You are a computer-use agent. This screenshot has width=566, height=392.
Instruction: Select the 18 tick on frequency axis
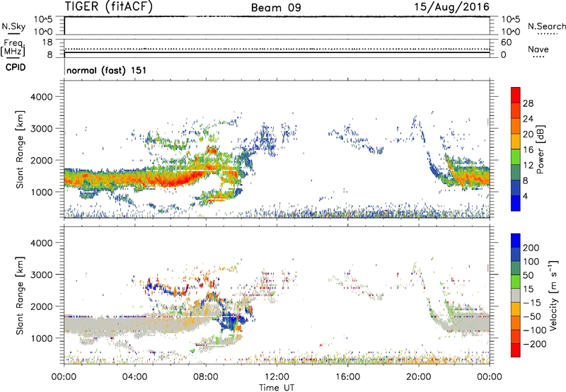coord(47,42)
